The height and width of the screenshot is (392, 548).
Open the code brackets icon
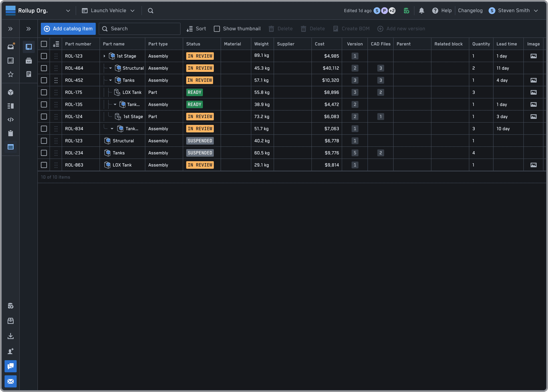pos(11,120)
